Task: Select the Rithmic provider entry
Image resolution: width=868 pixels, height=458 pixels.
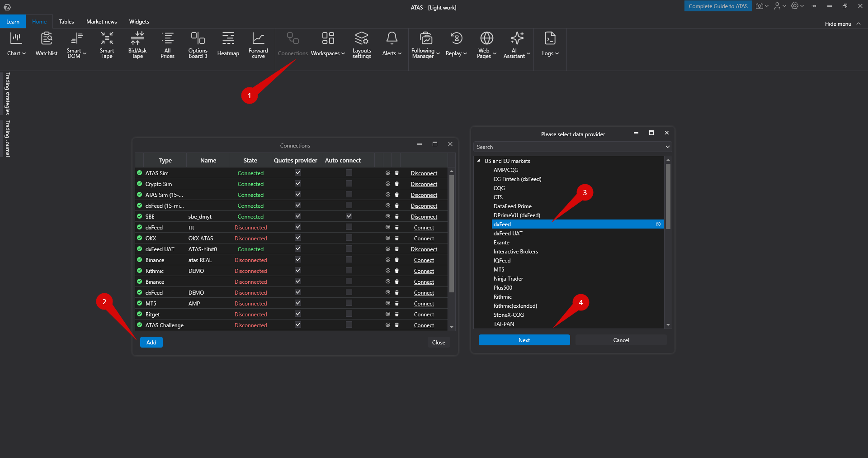Action: point(503,297)
